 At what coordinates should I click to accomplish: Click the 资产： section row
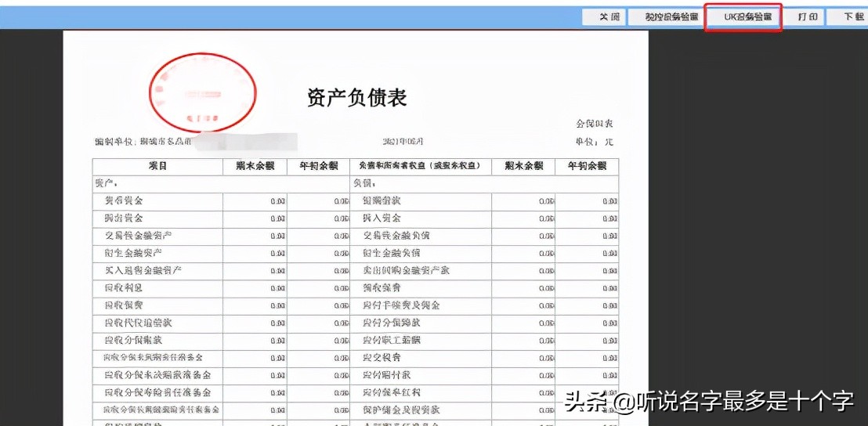coord(221,183)
